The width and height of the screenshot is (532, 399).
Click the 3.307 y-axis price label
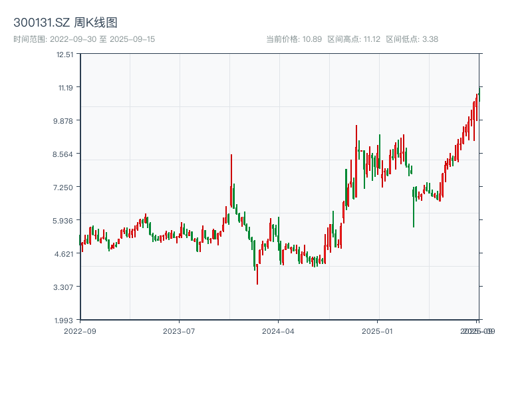point(65,287)
